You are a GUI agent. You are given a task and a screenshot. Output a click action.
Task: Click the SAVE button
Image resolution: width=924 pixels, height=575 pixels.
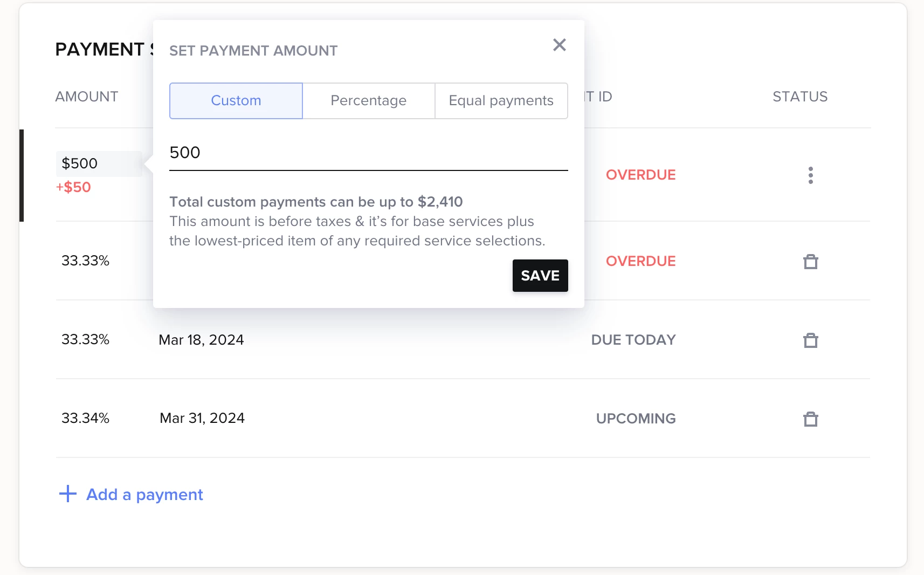pos(540,276)
